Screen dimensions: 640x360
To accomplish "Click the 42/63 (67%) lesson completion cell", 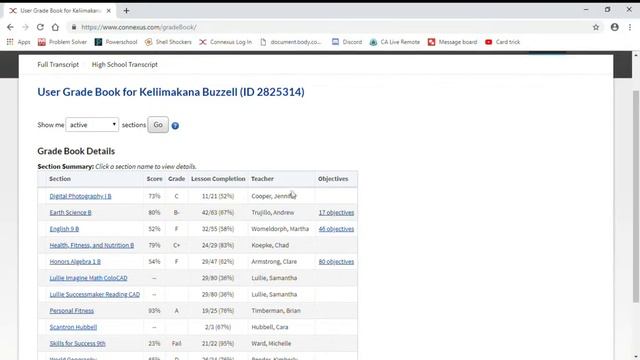I will coord(218,213).
